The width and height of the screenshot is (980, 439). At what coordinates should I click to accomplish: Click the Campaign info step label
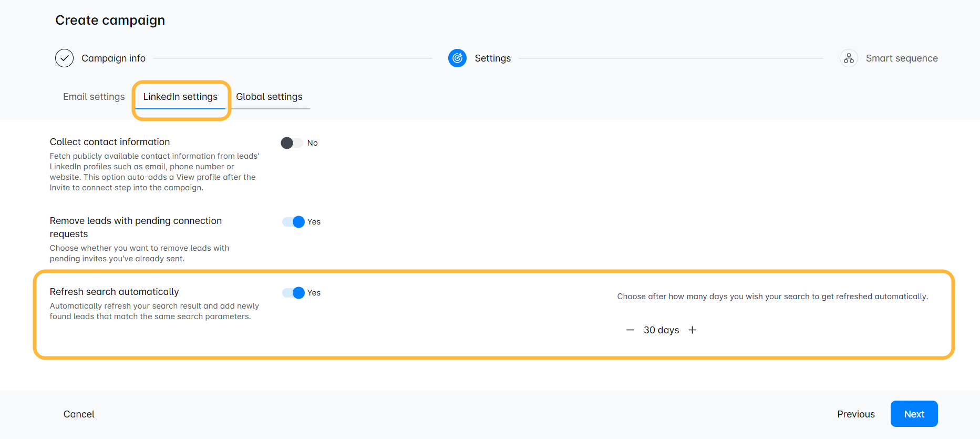coord(114,58)
